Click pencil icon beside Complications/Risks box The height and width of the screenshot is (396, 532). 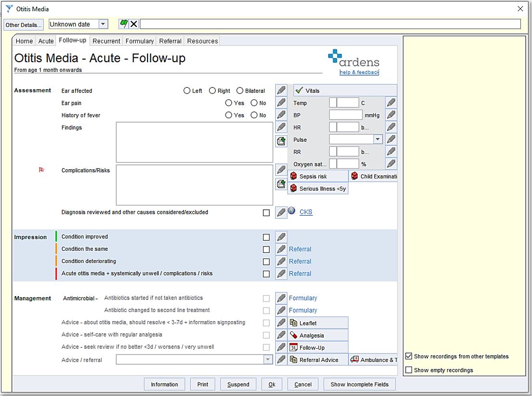(281, 170)
